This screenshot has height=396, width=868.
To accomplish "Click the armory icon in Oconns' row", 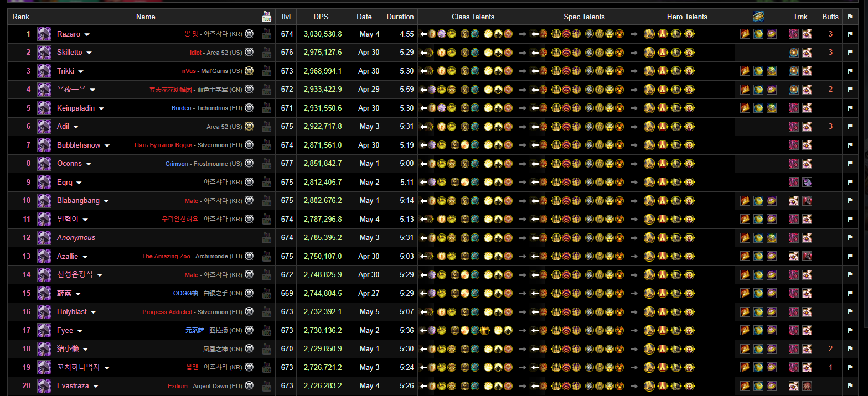I will 250,163.
